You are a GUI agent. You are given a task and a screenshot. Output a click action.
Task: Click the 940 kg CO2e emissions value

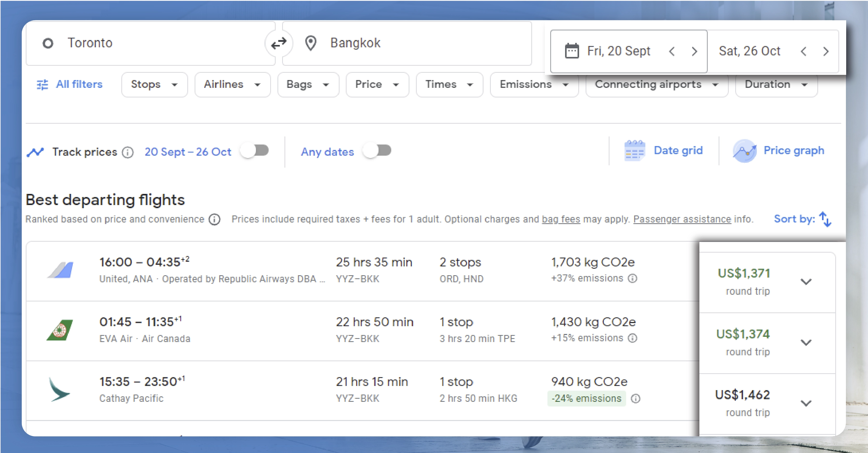pyautogui.click(x=589, y=382)
